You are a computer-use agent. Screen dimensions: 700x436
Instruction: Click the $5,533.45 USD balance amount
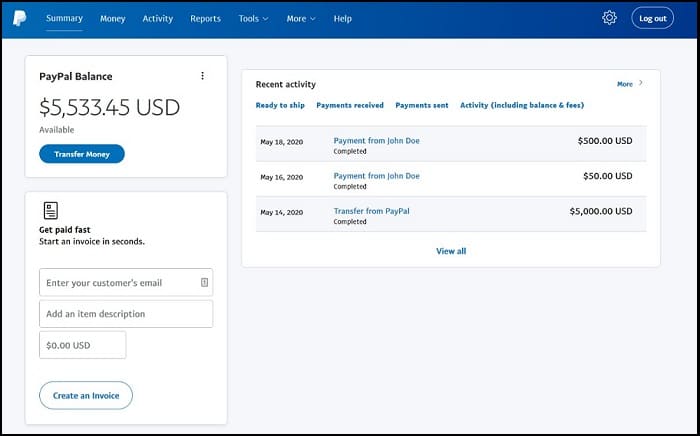[x=109, y=108]
